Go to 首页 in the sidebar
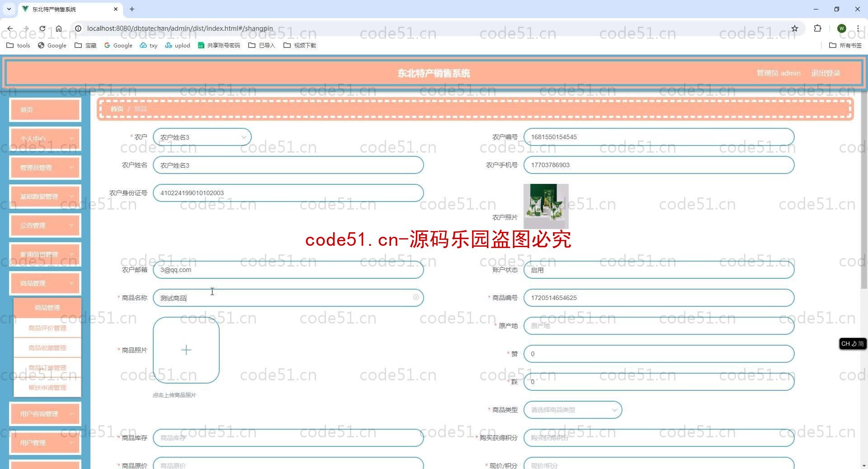 pos(45,109)
